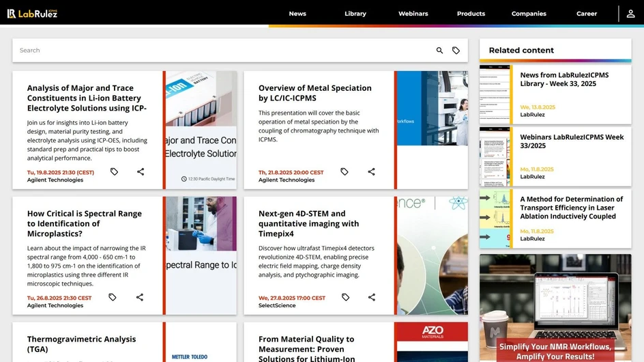The width and height of the screenshot is (644, 362).
Task: Click the tag icon on Li-ion Battery card
Action: click(114, 172)
